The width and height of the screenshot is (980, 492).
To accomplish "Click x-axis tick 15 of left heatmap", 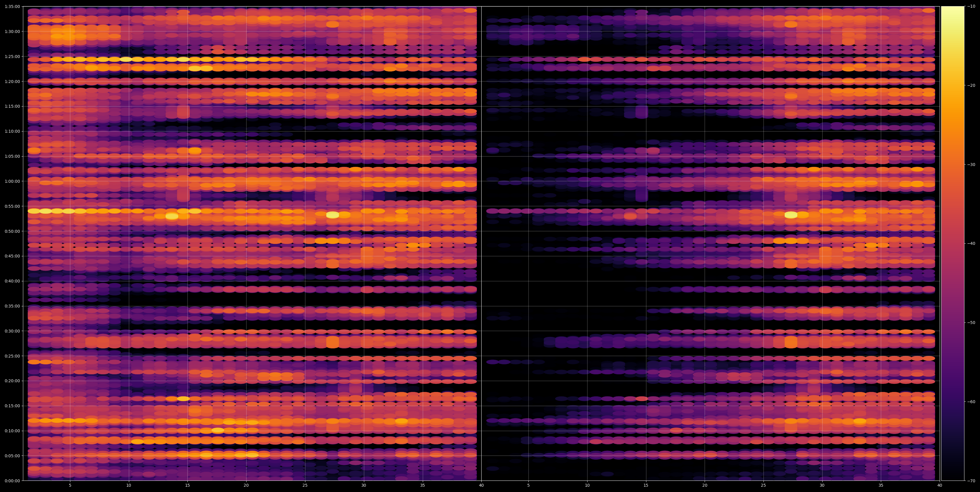I will coord(187,485).
